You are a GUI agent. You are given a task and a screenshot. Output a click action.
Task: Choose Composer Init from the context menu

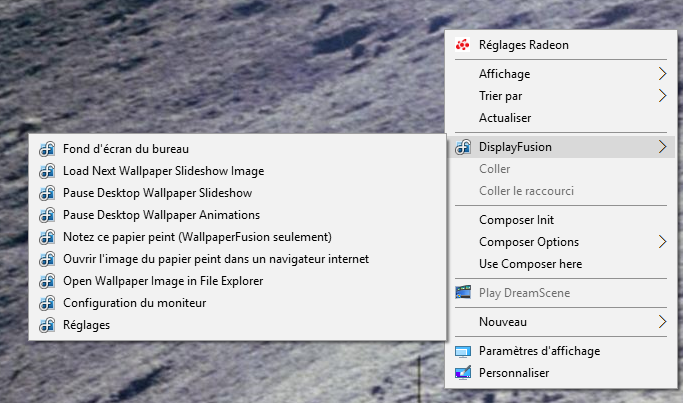pyautogui.click(x=516, y=220)
